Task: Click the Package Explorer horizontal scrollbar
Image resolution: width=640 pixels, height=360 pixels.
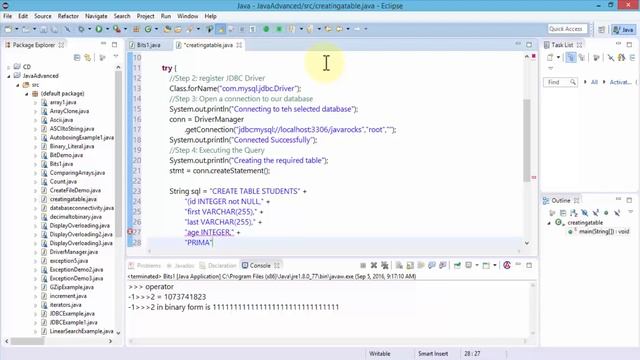Action: coord(27,341)
